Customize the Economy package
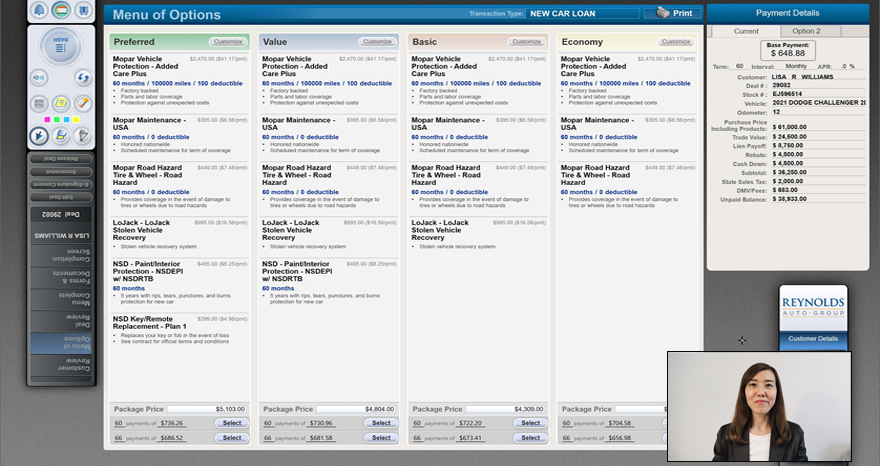 coord(676,42)
